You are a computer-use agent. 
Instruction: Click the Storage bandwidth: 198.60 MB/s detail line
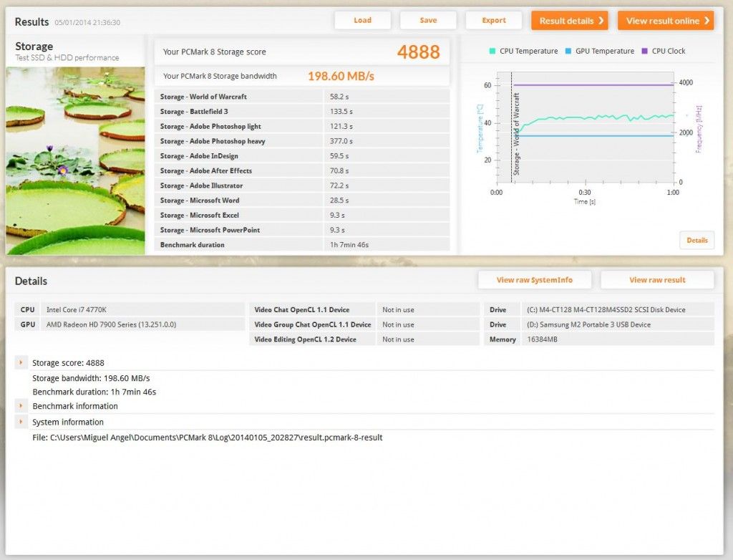[91, 378]
